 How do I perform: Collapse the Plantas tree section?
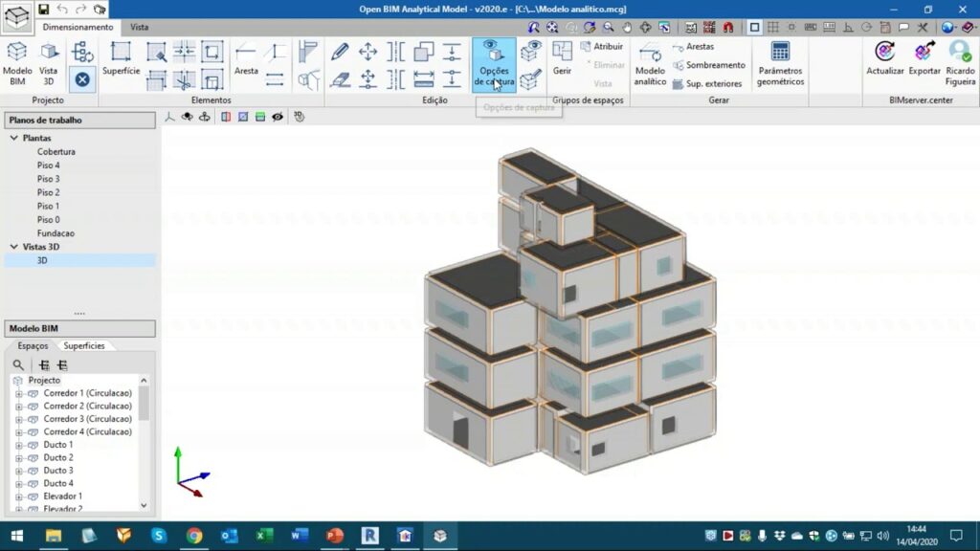pyautogui.click(x=14, y=138)
